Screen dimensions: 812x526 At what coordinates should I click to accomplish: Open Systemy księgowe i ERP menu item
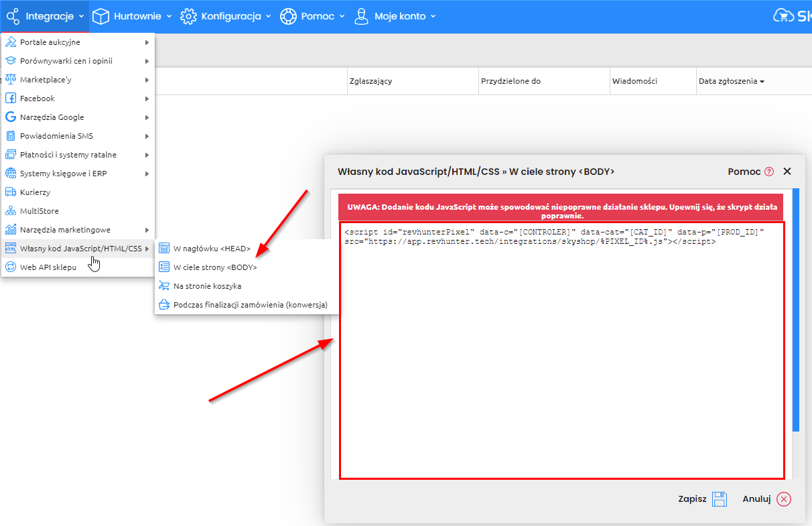click(78, 174)
